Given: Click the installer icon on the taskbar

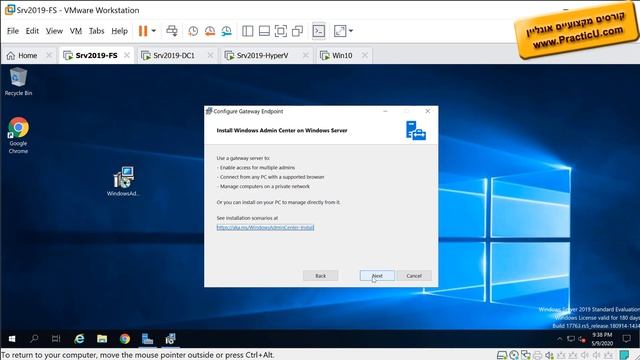Looking at the screenshot, I should [x=170, y=339].
